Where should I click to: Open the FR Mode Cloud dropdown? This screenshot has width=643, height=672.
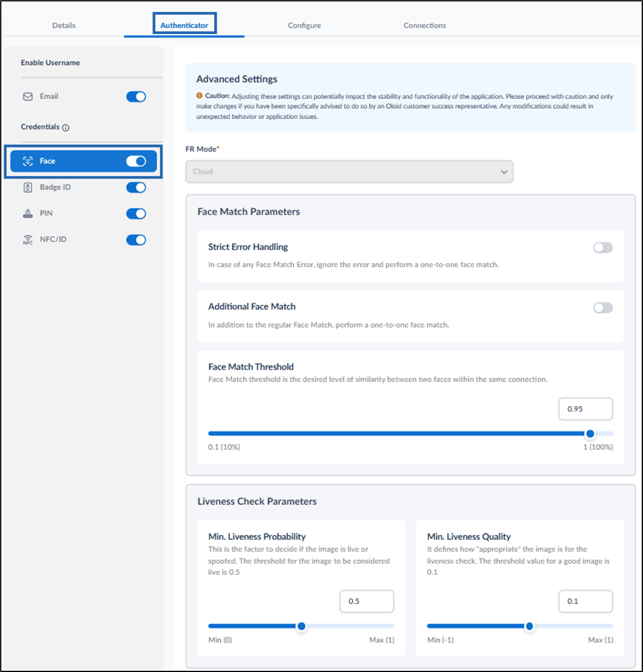coord(349,171)
